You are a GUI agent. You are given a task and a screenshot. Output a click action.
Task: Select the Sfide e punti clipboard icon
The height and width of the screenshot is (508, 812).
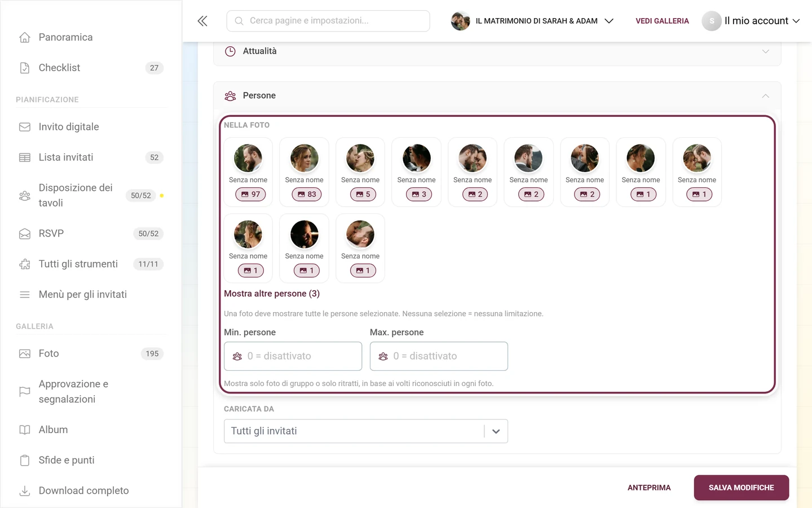click(25, 461)
